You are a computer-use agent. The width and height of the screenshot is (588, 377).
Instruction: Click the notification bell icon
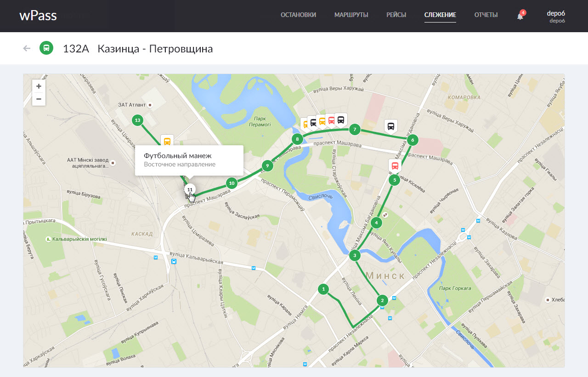click(520, 16)
